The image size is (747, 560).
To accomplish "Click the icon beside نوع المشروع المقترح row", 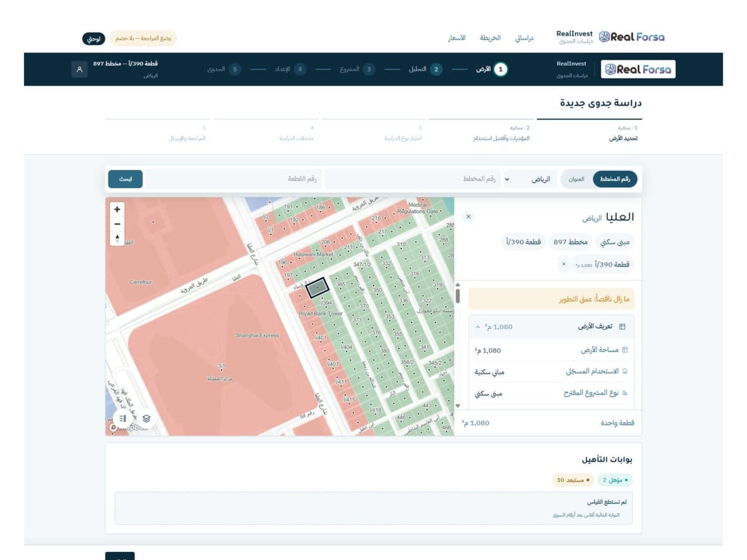I will pos(625,393).
